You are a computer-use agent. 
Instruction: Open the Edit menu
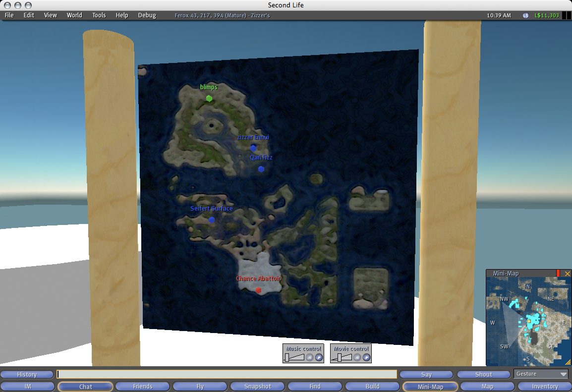pos(29,15)
